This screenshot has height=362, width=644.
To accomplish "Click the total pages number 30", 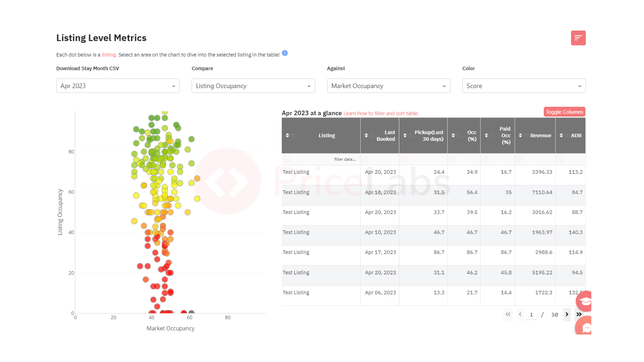I will pyautogui.click(x=555, y=315).
